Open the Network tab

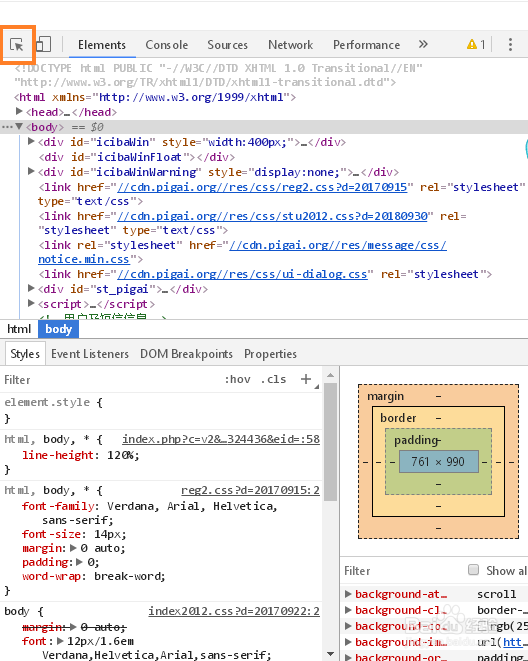(290, 45)
